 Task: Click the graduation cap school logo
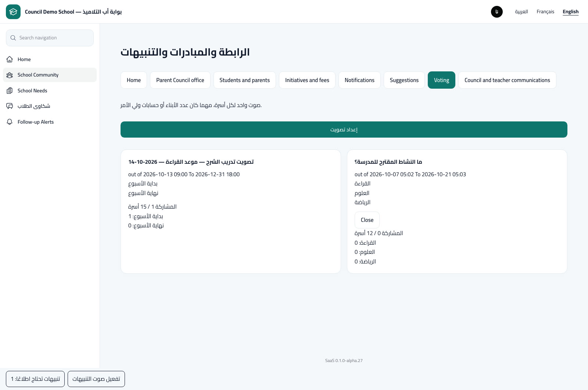pyautogui.click(x=13, y=12)
